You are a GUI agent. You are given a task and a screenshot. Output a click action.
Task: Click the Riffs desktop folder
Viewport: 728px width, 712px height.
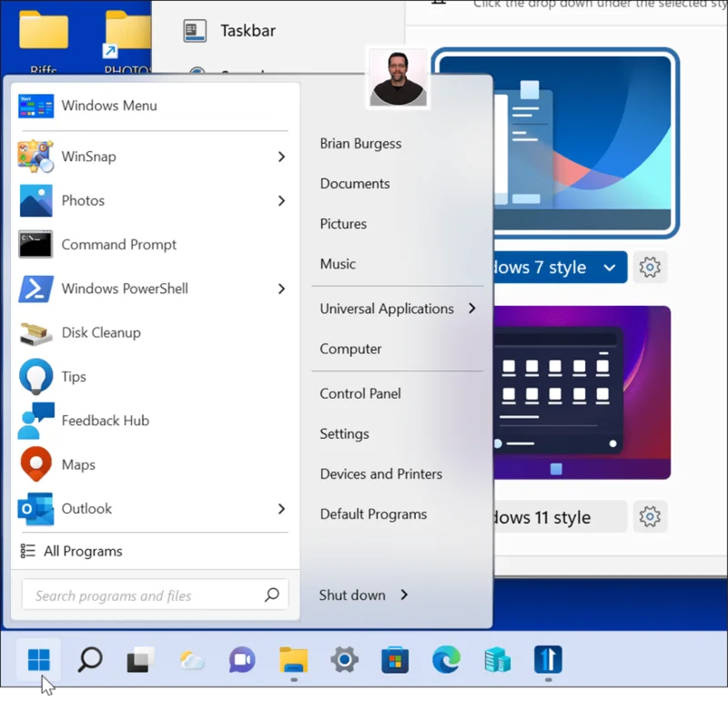coord(44,43)
